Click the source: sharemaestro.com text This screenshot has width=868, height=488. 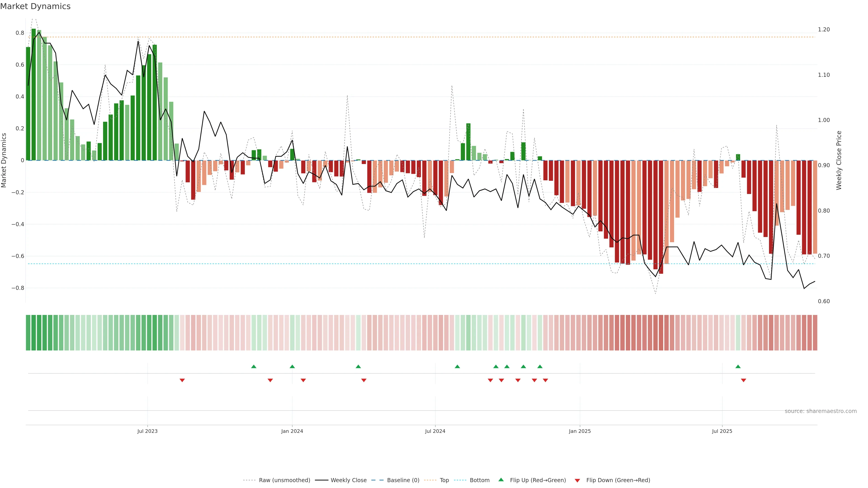821,411
